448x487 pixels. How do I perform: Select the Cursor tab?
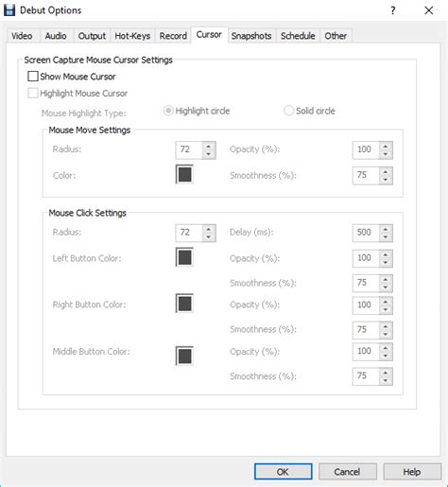click(x=209, y=35)
